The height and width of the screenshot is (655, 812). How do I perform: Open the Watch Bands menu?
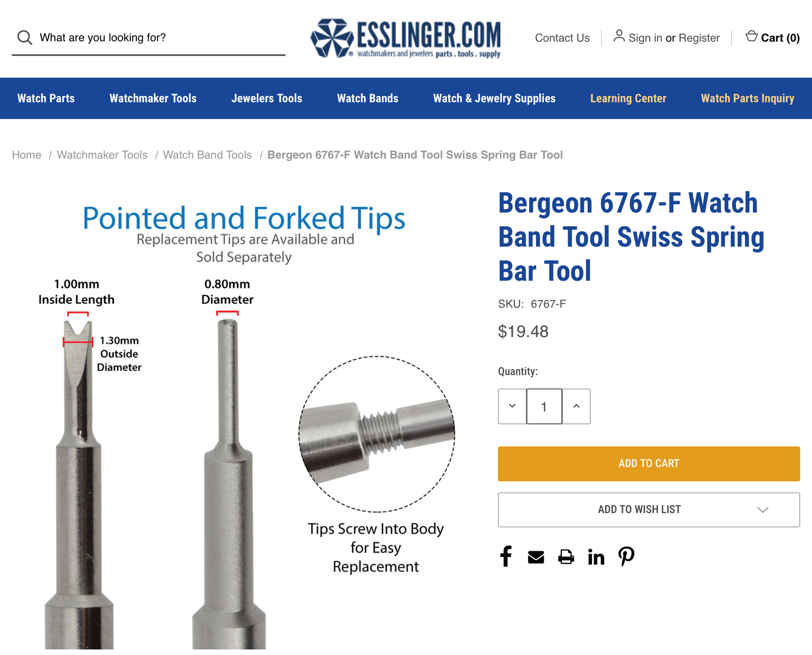368,98
